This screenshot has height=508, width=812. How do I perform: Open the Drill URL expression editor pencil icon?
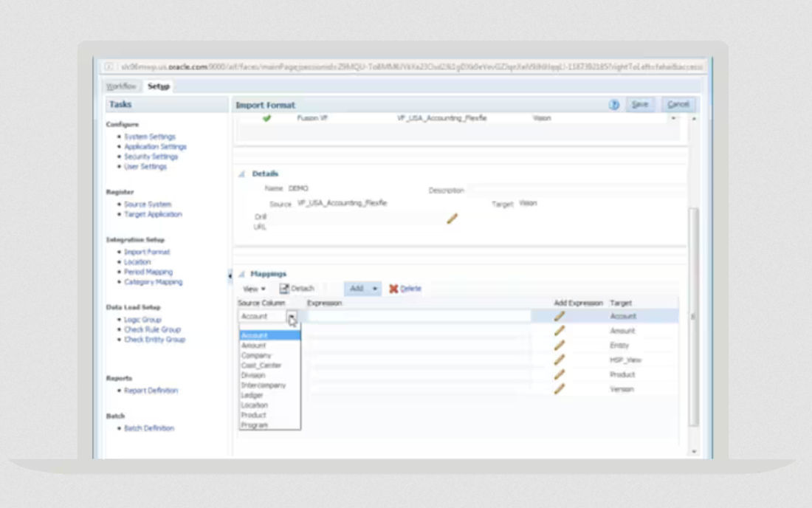(453, 217)
